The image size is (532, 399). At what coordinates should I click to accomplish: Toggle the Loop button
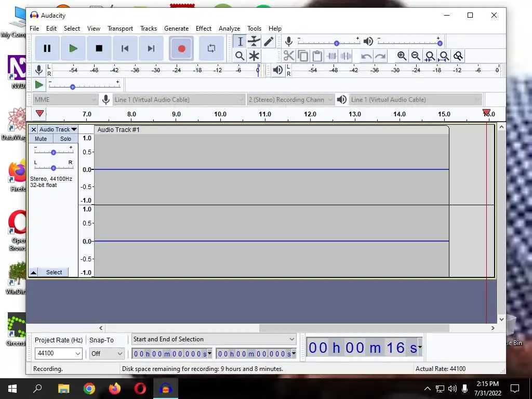211,48
